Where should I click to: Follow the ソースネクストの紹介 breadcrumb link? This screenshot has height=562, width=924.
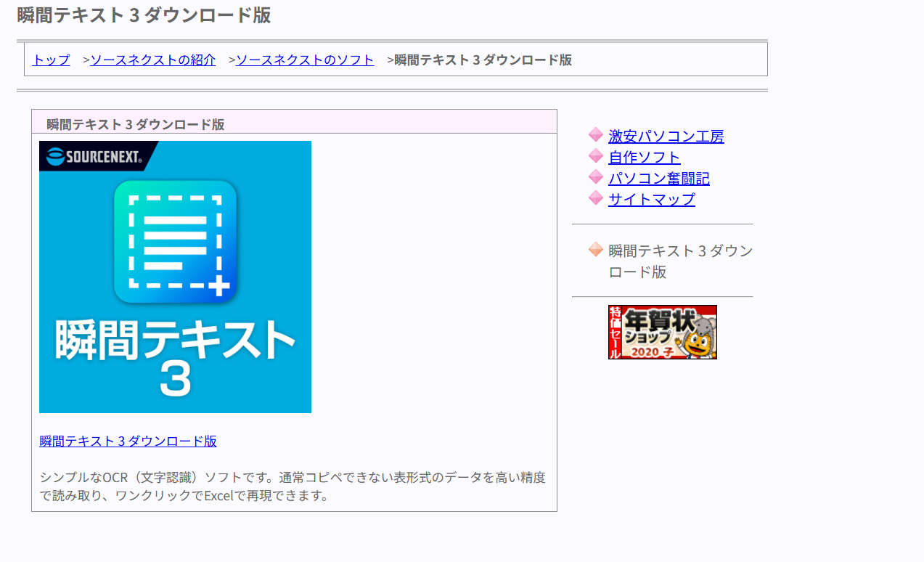click(153, 60)
